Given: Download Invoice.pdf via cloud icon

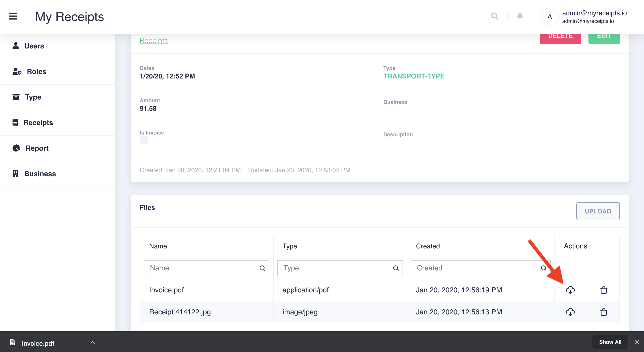Looking at the screenshot, I should point(570,290).
